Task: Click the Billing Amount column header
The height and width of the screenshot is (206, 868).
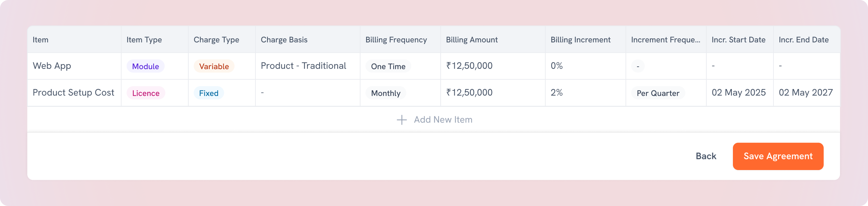Action: pyautogui.click(x=471, y=40)
